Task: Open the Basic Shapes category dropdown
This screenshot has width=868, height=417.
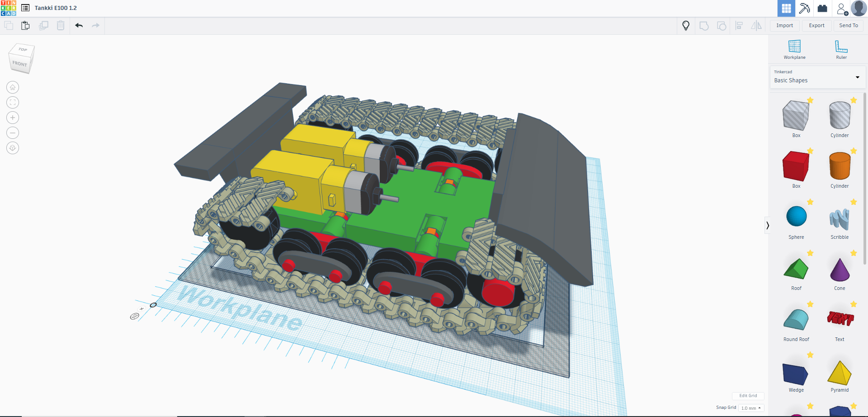Action: point(818,77)
